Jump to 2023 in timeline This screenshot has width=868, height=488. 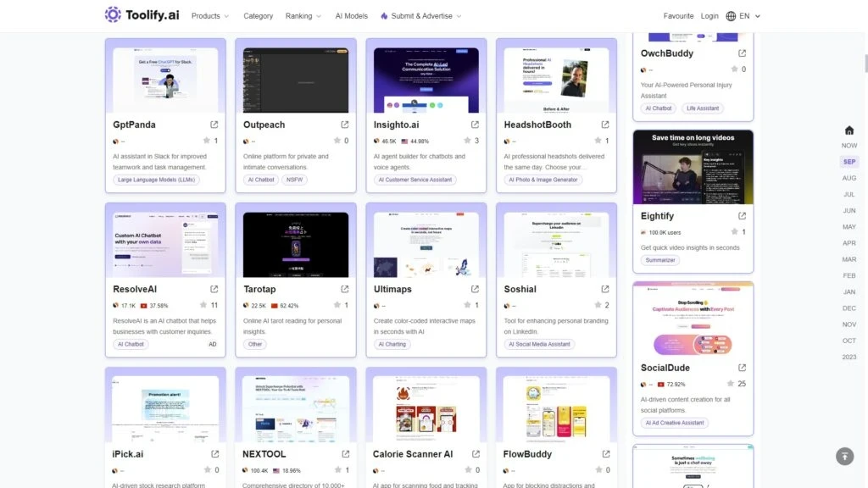point(849,357)
